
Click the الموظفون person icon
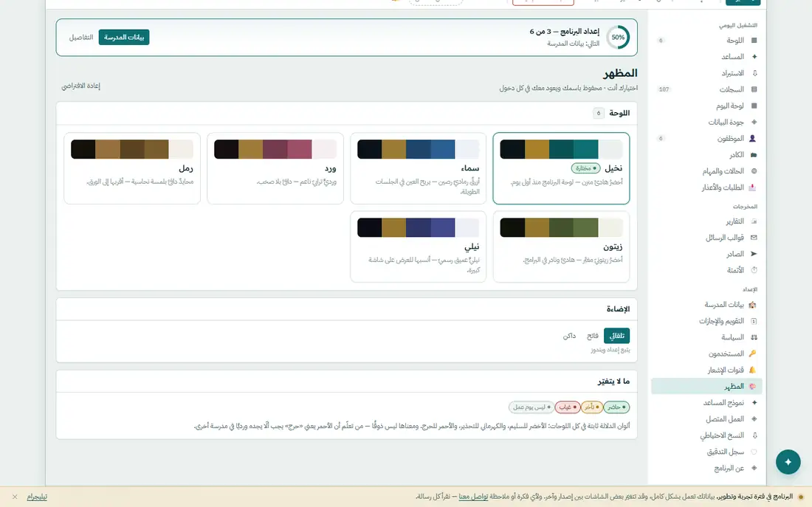(752, 138)
